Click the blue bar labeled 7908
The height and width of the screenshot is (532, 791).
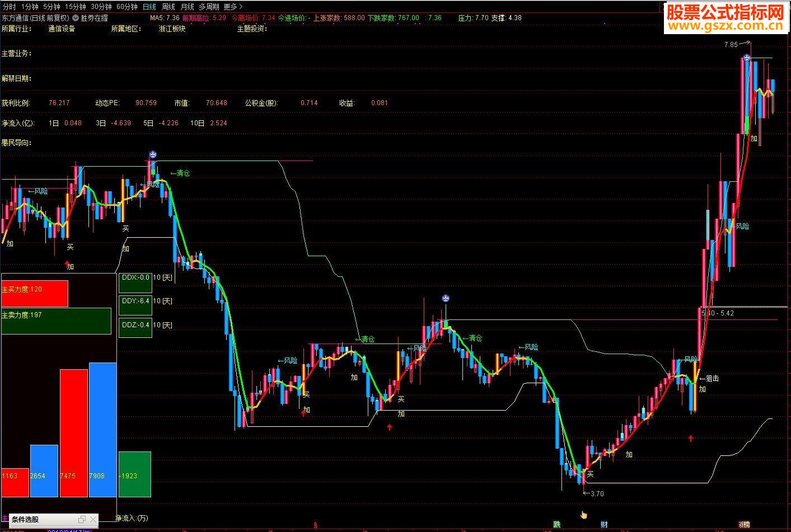coord(103,430)
